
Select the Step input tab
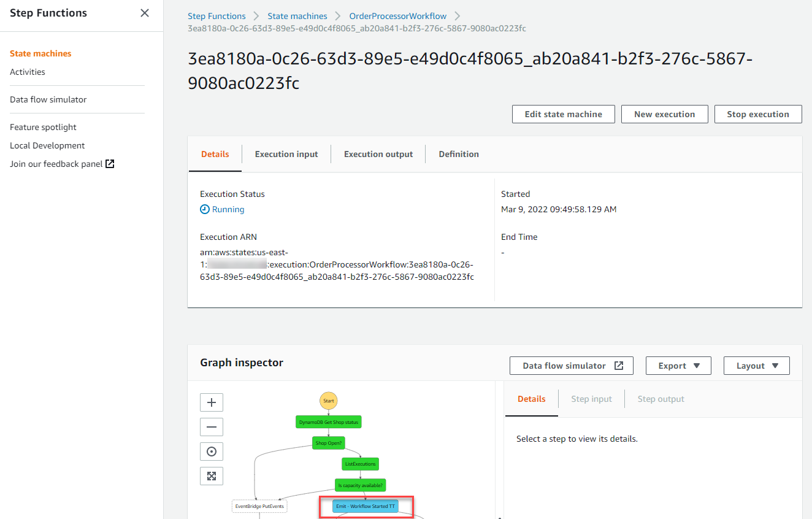tap(591, 399)
